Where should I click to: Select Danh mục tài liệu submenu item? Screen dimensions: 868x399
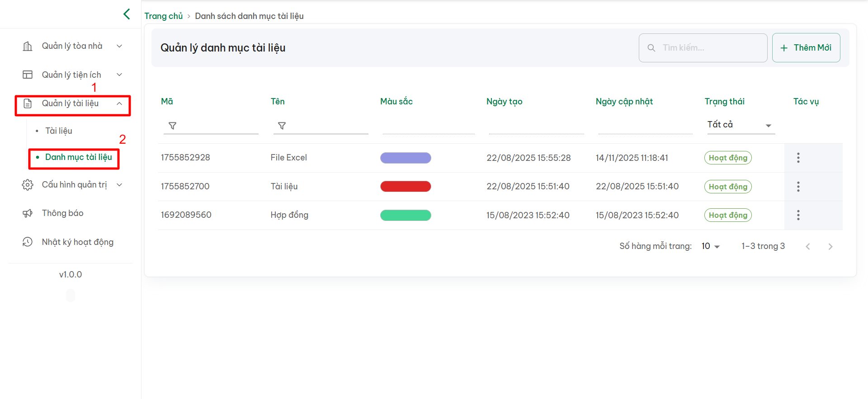coord(78,157)
